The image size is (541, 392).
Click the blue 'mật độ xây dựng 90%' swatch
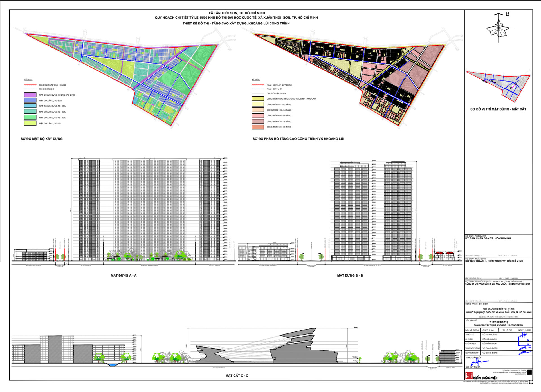pyautogui.click(x=30, y=100)
